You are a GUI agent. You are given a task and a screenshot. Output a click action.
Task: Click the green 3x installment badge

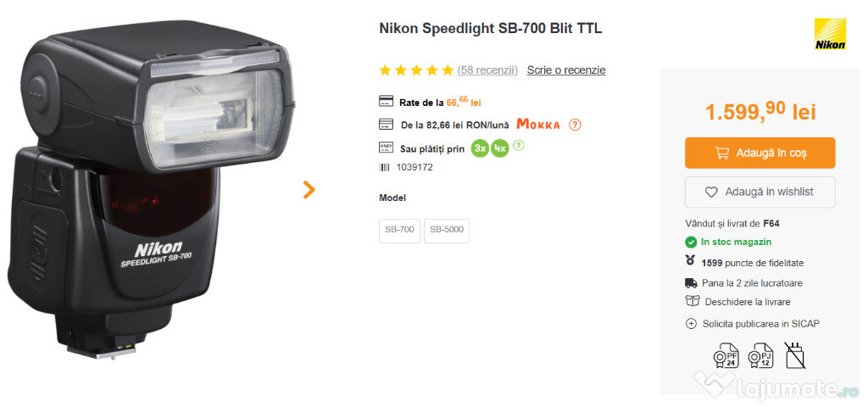(480, 148)
